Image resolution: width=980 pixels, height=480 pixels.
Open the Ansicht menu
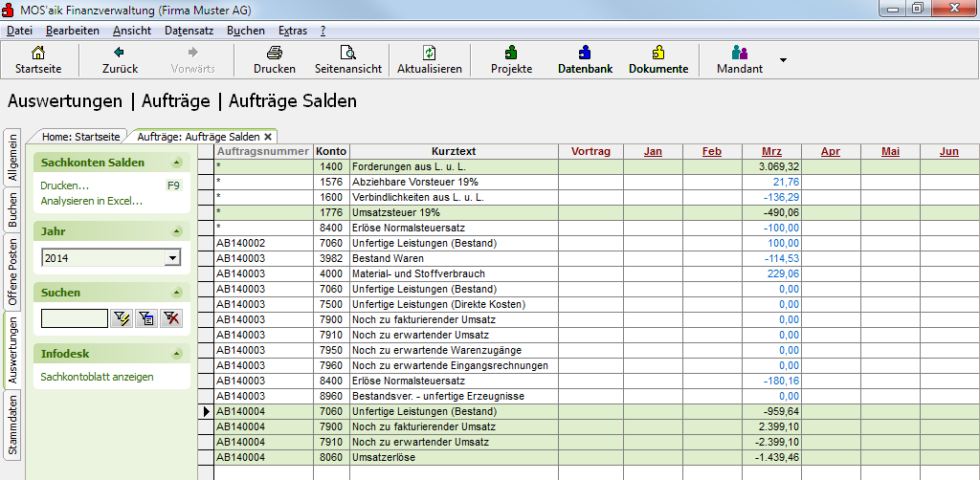(132, 31)
